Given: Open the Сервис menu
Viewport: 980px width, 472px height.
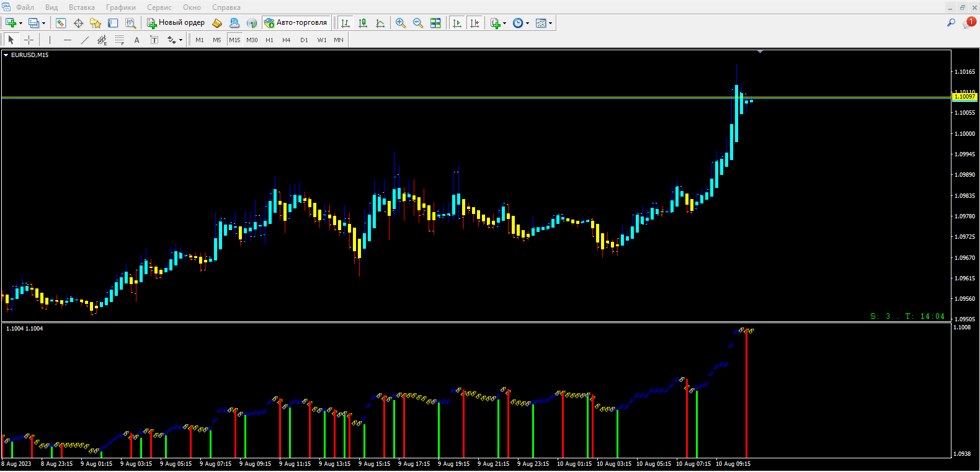Looking at the screenshot, I should tap(159, 7).
